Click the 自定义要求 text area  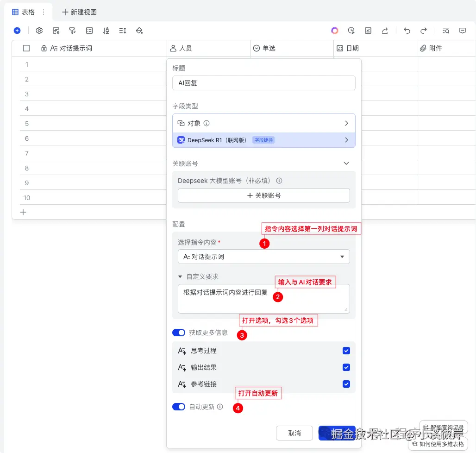pyautogui.click(x=264, y=299)
